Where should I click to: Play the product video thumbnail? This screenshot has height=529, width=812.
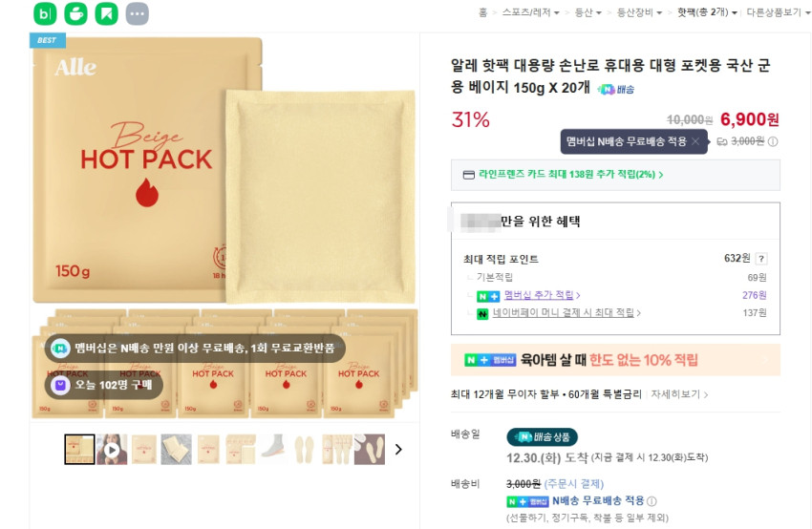tap(112, 449)
